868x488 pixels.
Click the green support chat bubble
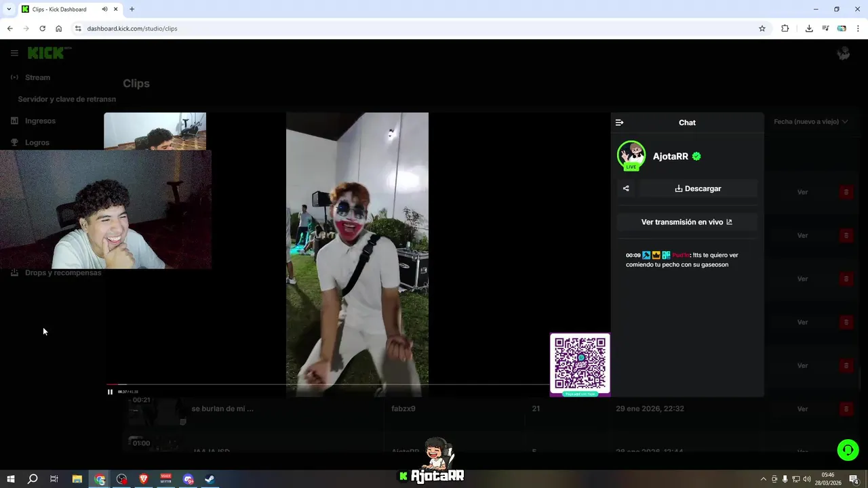848,450
